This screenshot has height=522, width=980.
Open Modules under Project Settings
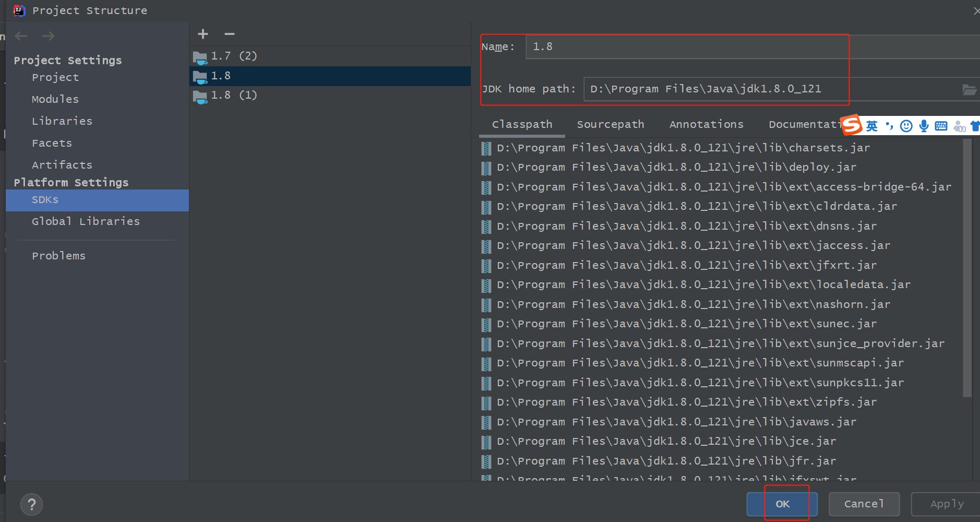[x=55, y=99]
